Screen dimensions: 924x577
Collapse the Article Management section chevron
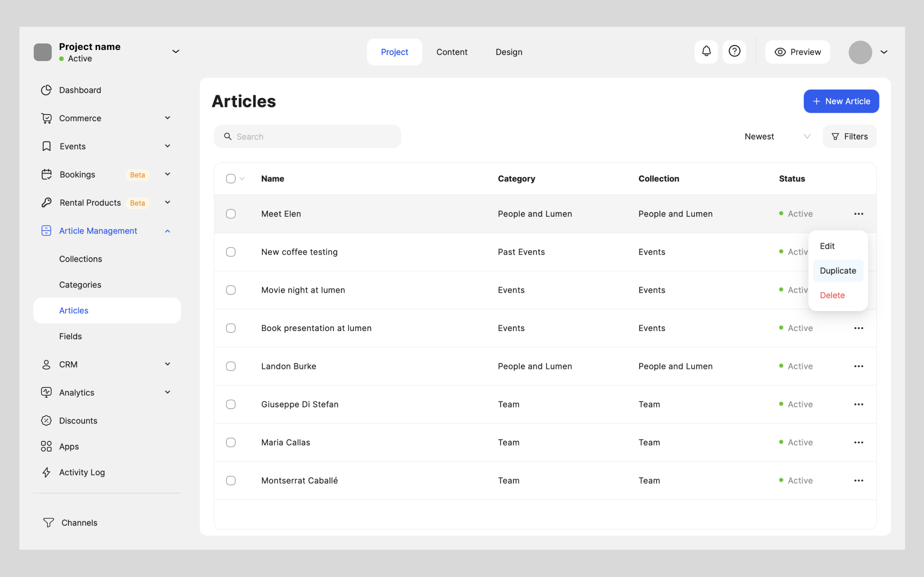point(168,231)
